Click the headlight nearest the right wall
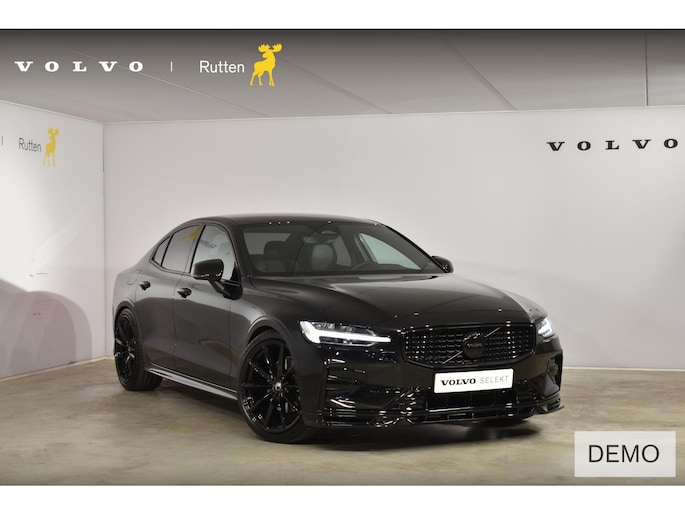685x514 pixels. tap(545, 328)
